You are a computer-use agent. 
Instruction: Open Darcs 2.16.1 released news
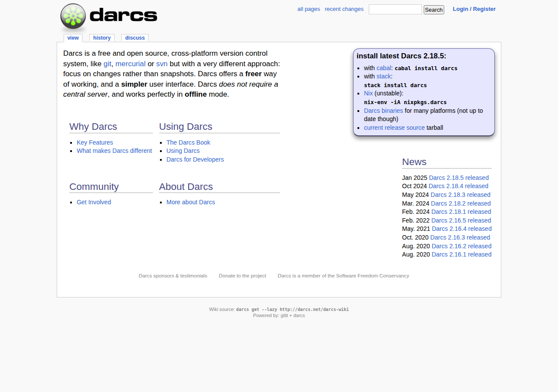tap(462, 254)
